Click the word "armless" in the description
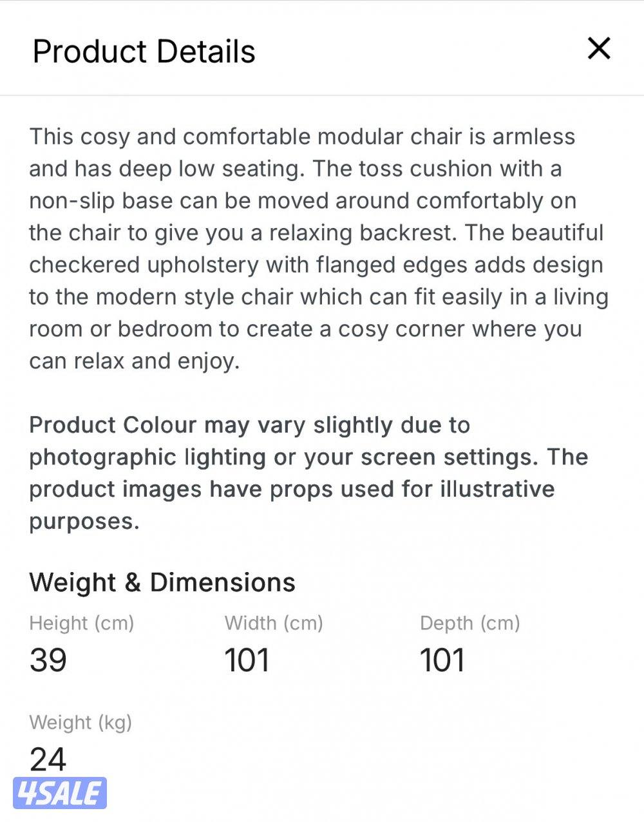Viewport: 644px width, 822px height. pos(534,137)
